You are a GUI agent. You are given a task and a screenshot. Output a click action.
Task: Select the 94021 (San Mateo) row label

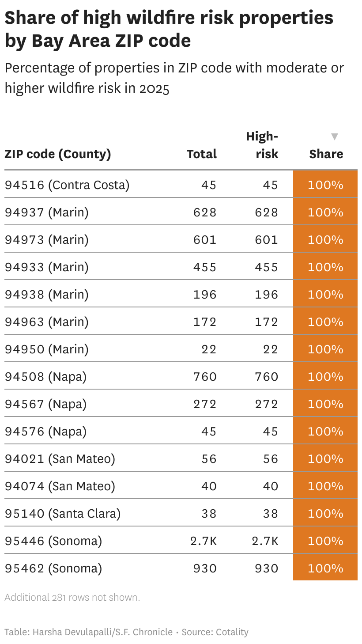(60, 458)
